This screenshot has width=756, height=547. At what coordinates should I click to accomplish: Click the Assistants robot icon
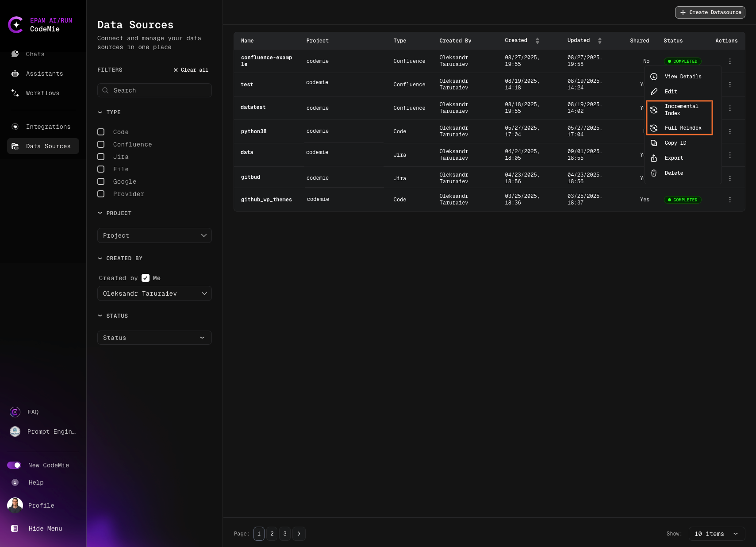point(15,73)
